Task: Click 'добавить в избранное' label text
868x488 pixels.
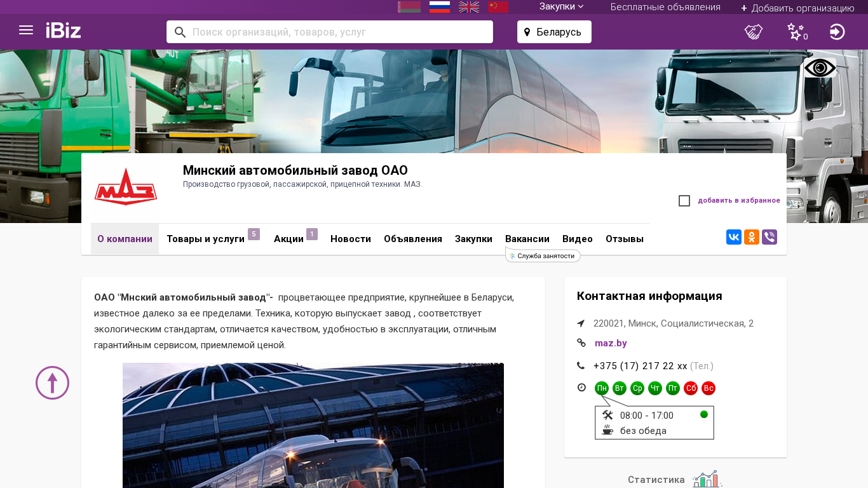Action: point(739,201)
